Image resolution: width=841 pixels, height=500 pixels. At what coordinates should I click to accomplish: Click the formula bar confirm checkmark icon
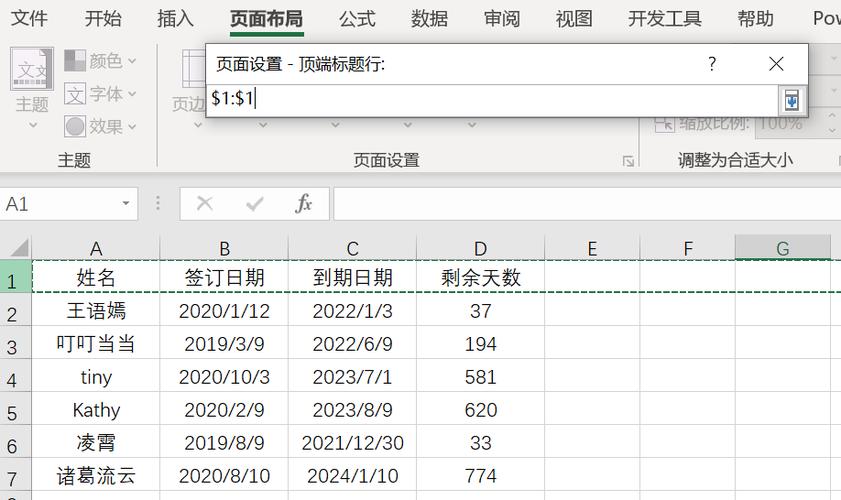(x=254, y=204)
